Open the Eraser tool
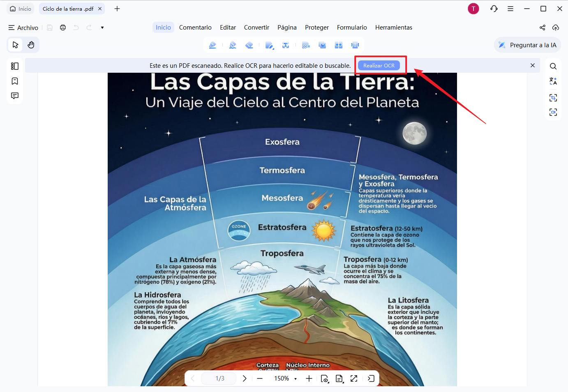The height and width of the screenshot is (392, 568). (x=249, y=45)
